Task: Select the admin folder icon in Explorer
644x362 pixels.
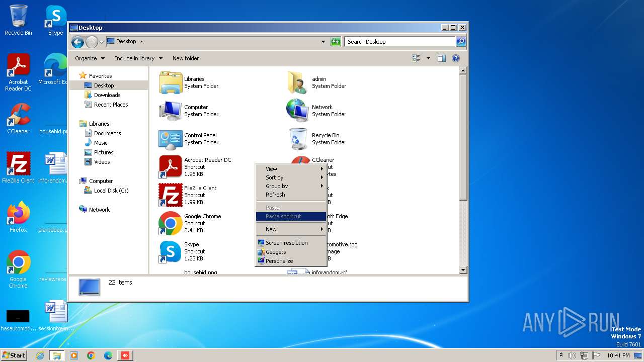Action: (298, 82)
